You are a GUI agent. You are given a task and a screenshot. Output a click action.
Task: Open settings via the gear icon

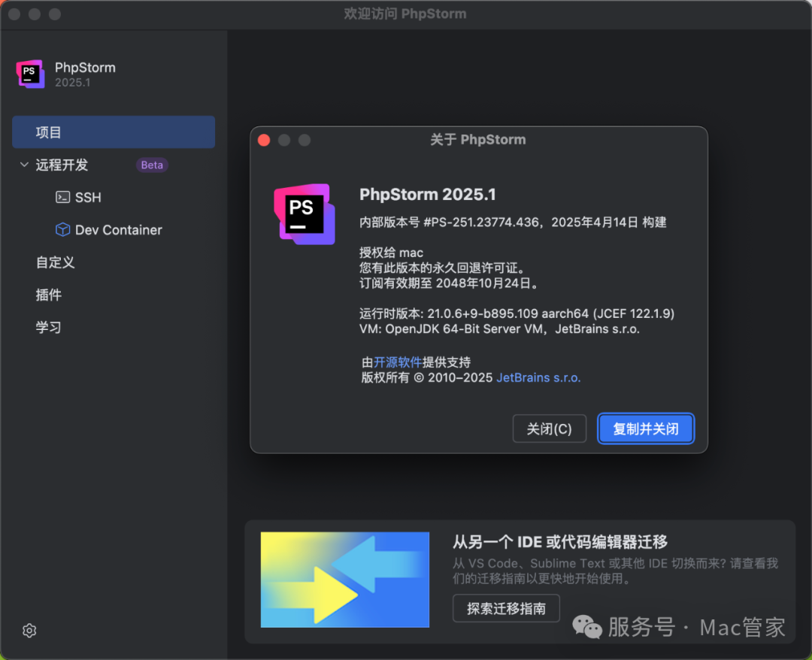point(29,631)
